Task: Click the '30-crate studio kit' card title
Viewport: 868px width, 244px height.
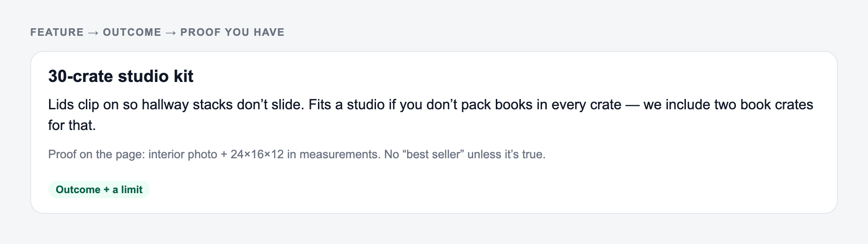Action: 121,76
